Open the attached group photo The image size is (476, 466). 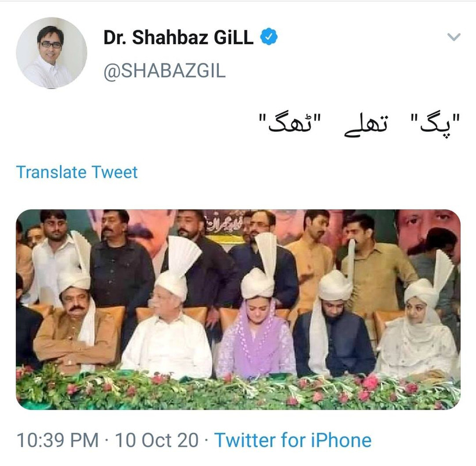click(x=238, y=309)
